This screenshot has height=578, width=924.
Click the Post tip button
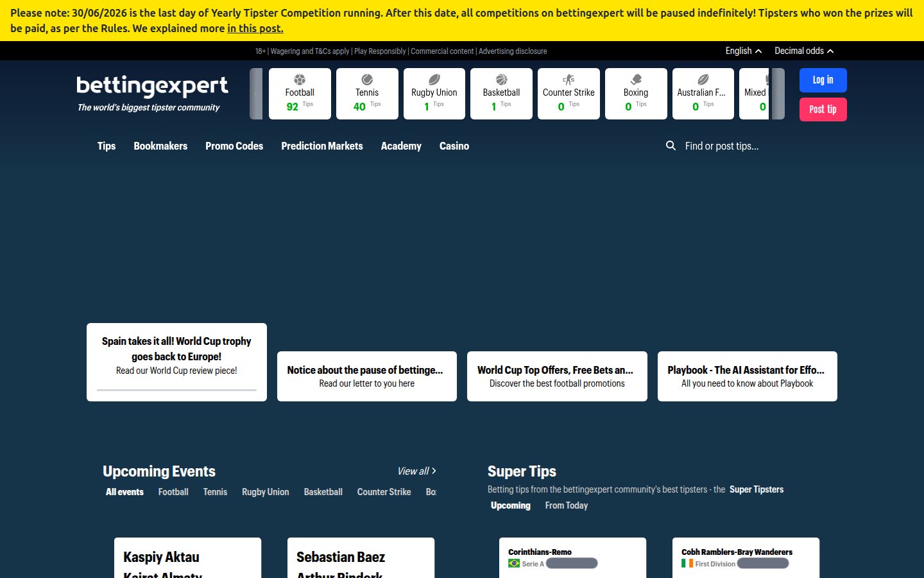coord(823,109)
